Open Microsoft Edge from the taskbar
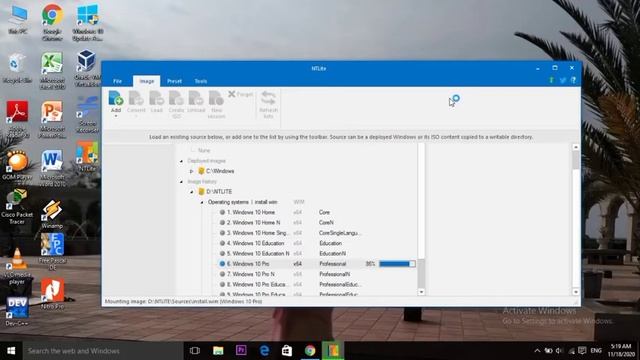The height and width of the screenshot is (360, 640). [x=264, y=351]
